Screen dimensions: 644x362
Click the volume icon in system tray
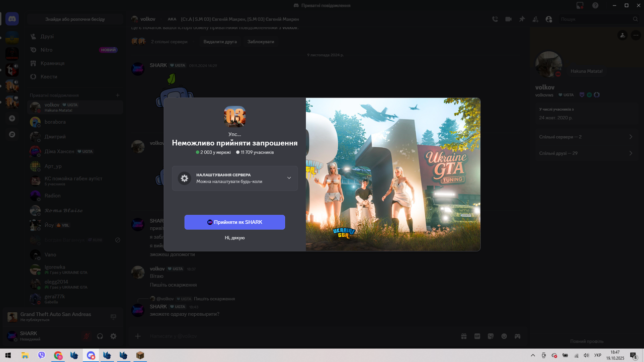586,355
